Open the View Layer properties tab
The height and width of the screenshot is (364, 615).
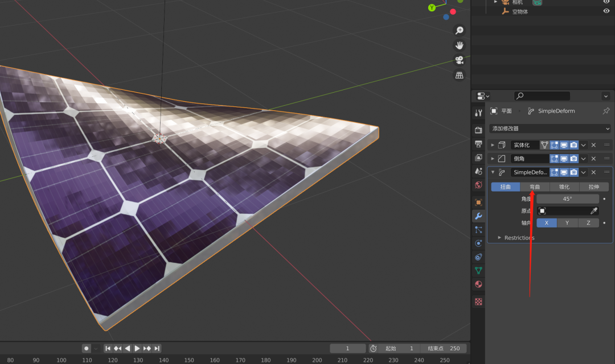[x=478, y=158]
